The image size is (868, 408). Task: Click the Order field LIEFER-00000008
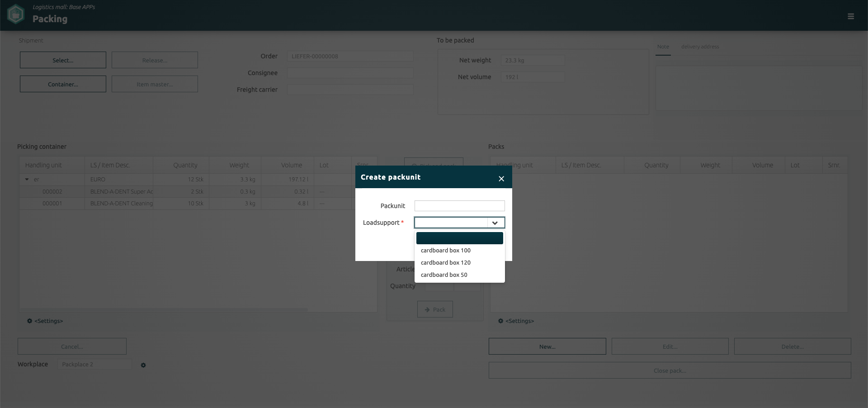click(x=350, y=56)
